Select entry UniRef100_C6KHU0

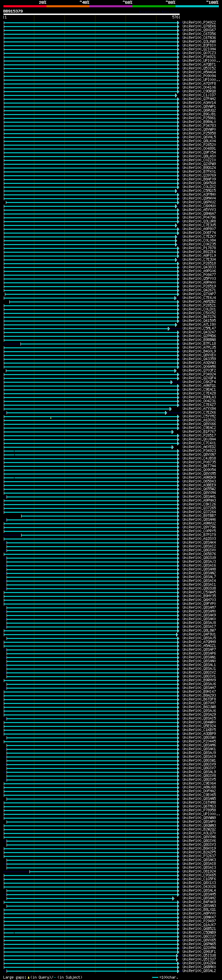pyautogui.click(x=199, y=206)
